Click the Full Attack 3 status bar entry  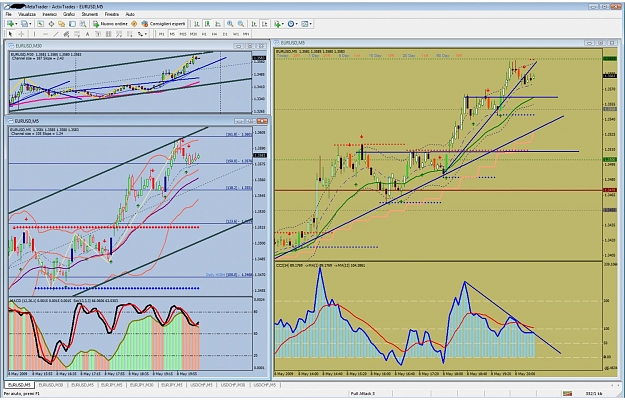coord(362,394)
